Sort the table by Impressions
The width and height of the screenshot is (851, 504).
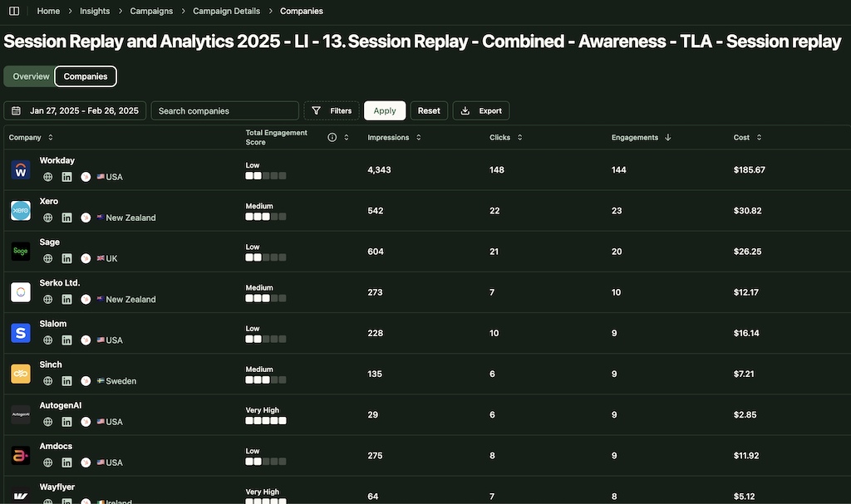418,137
